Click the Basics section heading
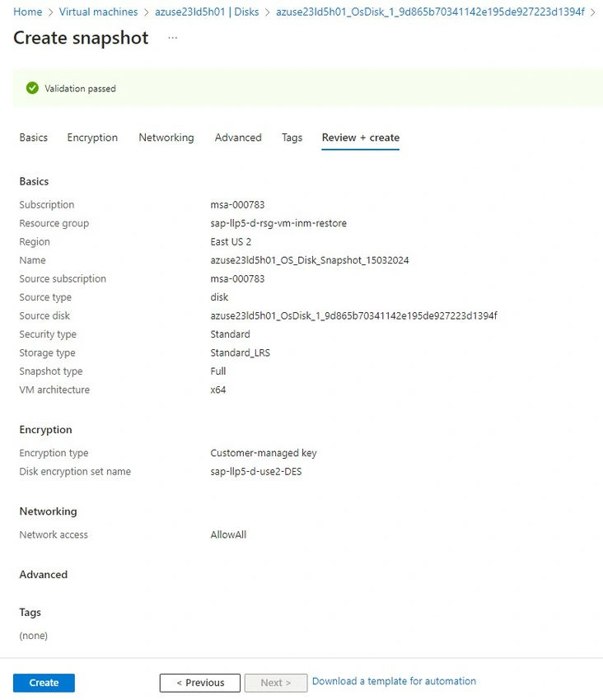Screen dimensions: 603x700 (34, 182)
